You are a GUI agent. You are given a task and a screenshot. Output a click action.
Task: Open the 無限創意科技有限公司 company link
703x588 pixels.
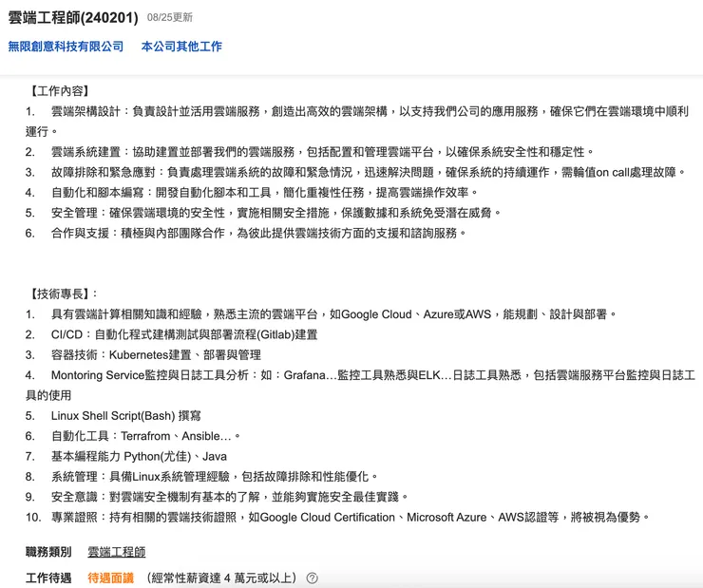click(66, 47)
